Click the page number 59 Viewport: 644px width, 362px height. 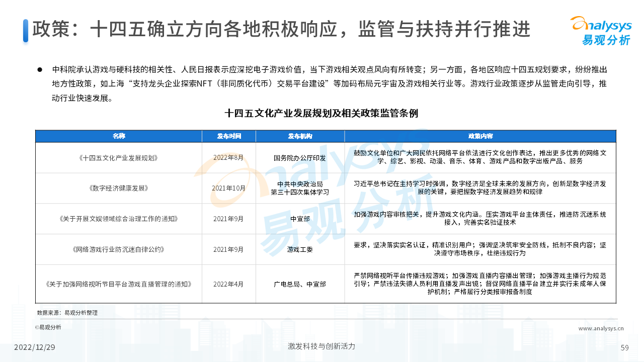pos(625,347)
